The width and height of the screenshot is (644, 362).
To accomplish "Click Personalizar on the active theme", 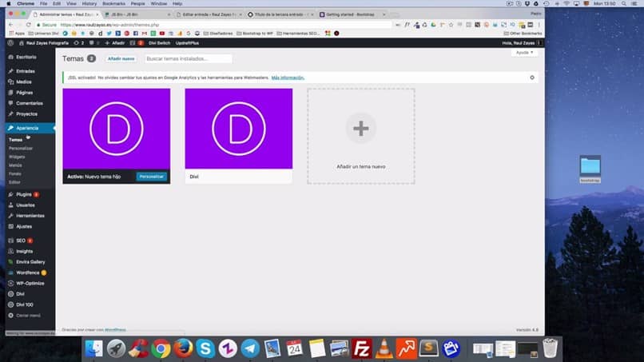I will 152,177.
